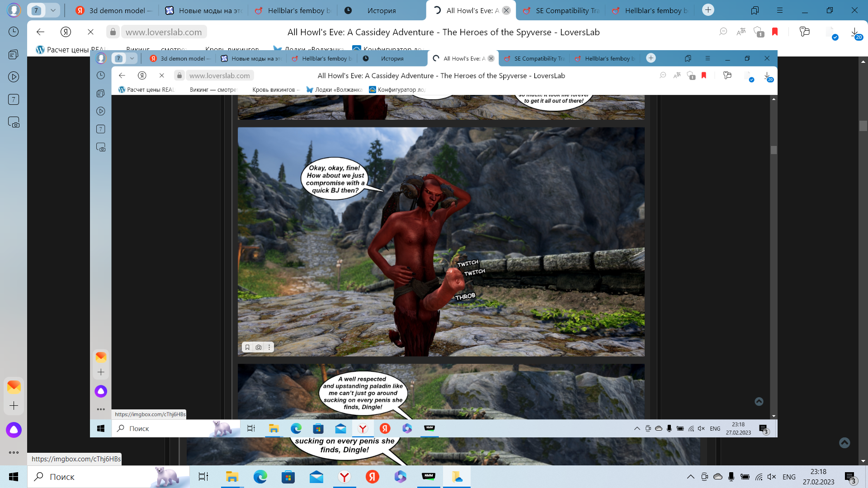This screenshot has width=868, height=488.
Task: Open the sidebar's three-dot more options
Action: (x=14, y=452)
